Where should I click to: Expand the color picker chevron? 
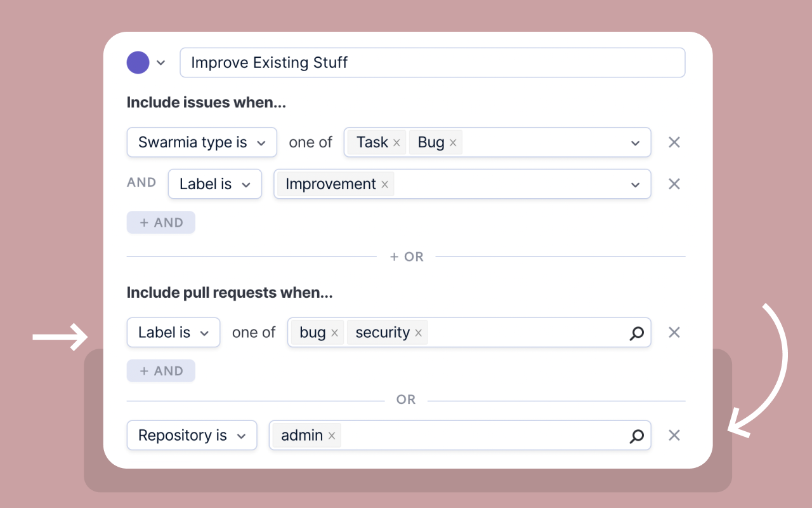pyautogui.click(x=161, y=63)
